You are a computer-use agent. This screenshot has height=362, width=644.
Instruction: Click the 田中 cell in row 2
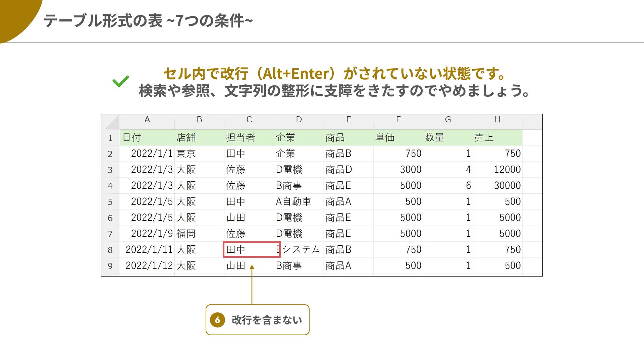pos(249,154)
